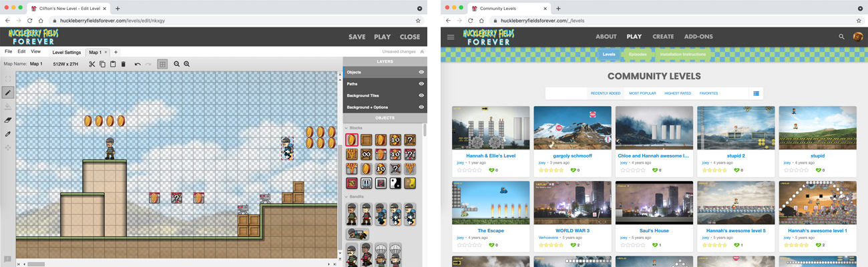The height and width of the screenshot is (267, 868).
Task: Select the move tool in left toolbar
Action: click(x=8, y=148)
